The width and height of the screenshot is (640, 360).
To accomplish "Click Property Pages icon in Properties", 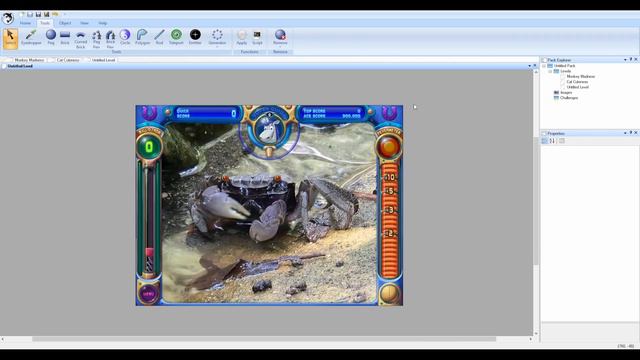I will click(x=562, y=141).
